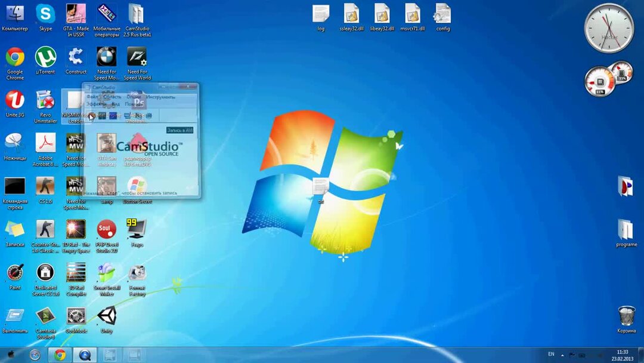This screenshot has width=644, height=363.
Task: Select the log text file
Action: point(321,17)
